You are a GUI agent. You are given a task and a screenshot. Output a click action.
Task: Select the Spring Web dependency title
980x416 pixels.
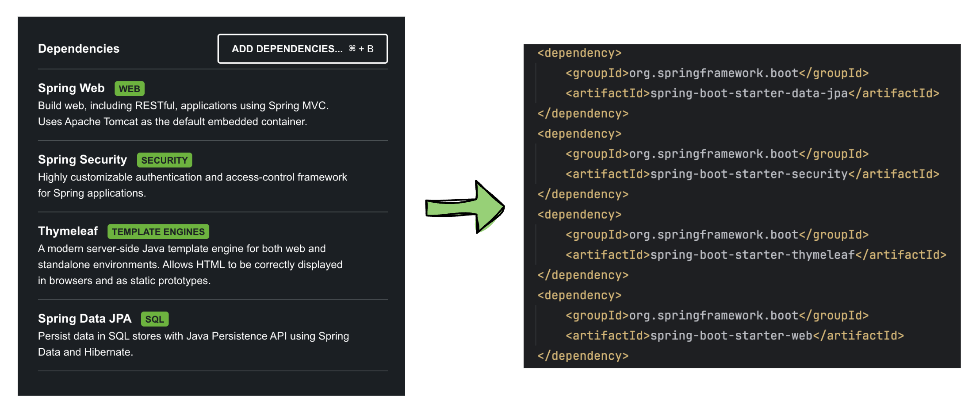pos(71,88)
